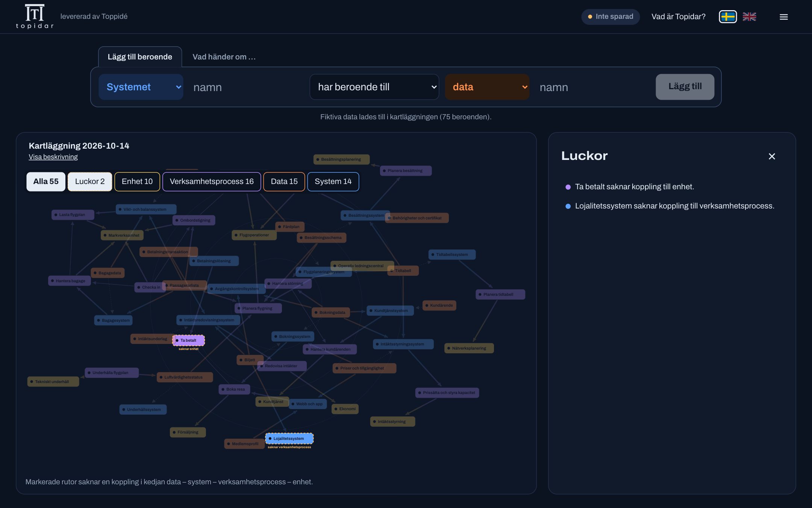Select the Intäktsstyrning node
812x508 pixels.
(392, 422)
